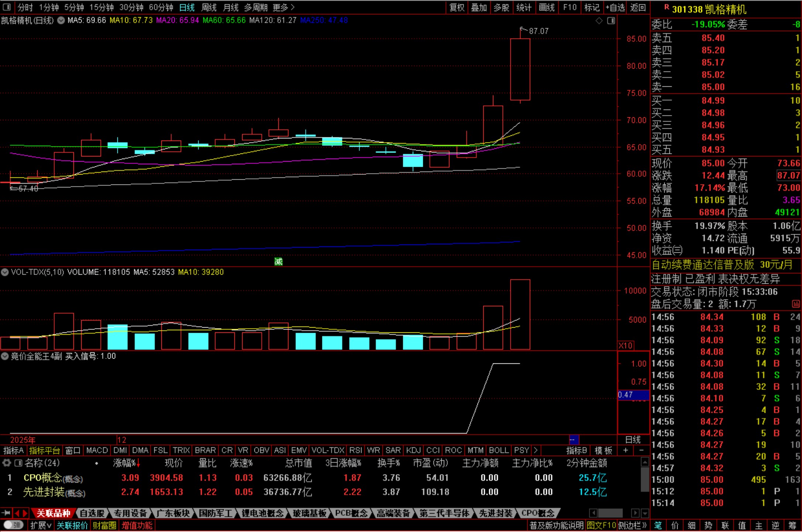The width and height of the screenshot is (802, 532).
Task: Toggle the VOL-TDX indicator circle button
Action: click(5, 272)
